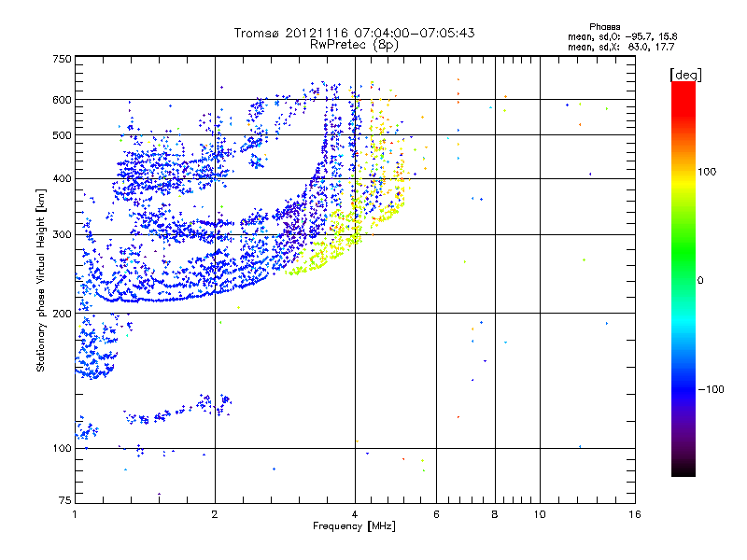Click the x-axis label '6'

pyautogui.click(x=436, y=514)
